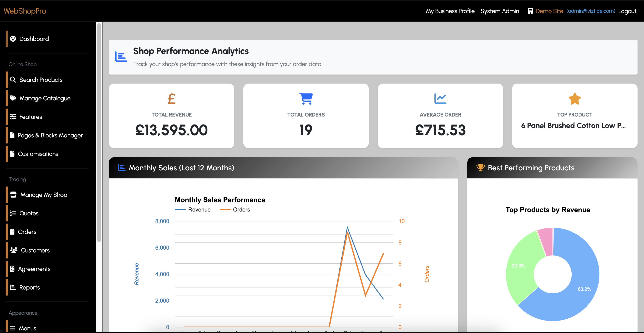Image resolution: width=644 pixels, height=333 pixels.
Task: Click the Customers people icon
Action: 14,250
